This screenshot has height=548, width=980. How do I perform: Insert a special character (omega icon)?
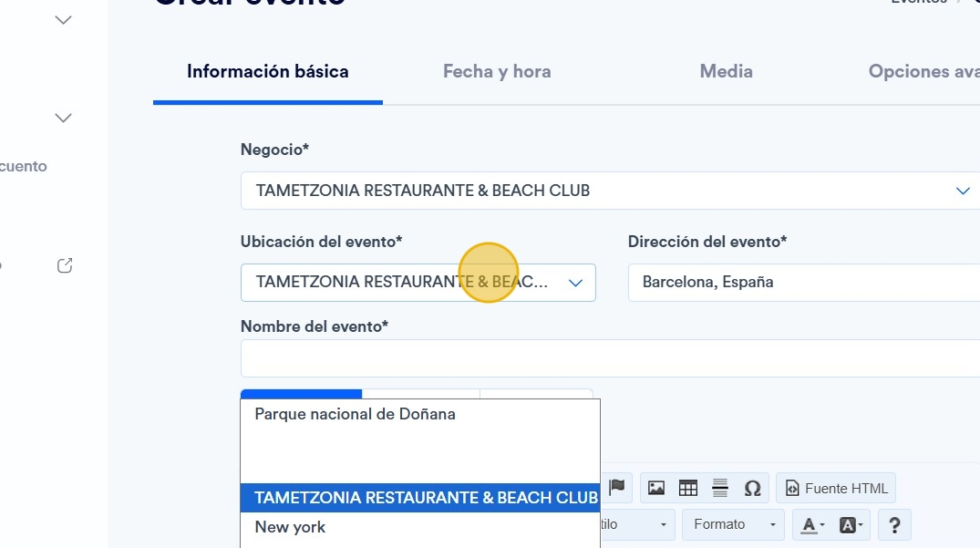coord(752,488)
